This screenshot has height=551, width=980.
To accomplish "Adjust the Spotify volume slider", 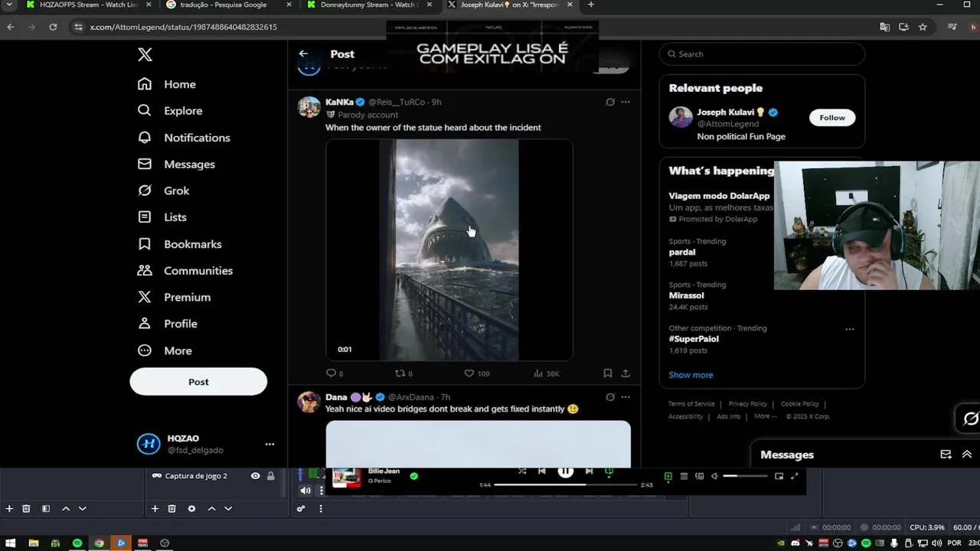I will pos(745,476).
